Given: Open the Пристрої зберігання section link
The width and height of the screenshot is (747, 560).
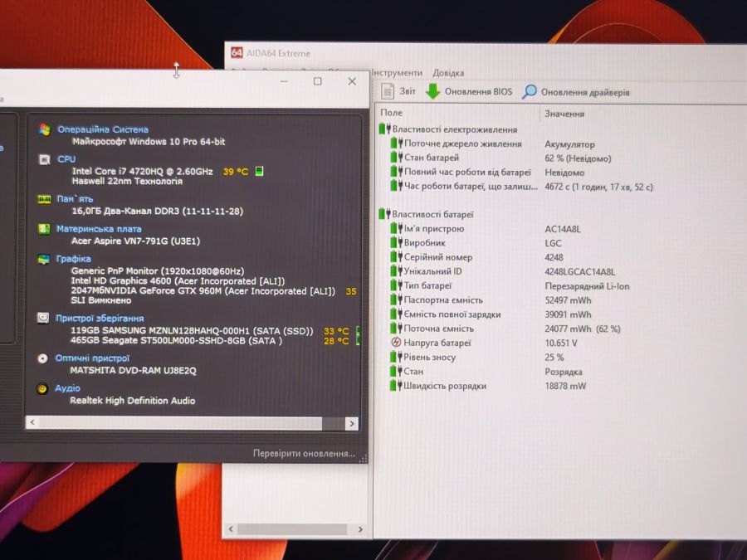Looking at the screenshot, I should point(100,318).
